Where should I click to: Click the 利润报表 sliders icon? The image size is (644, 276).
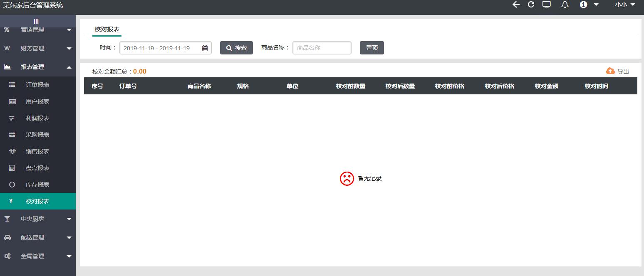coord(11,118)
